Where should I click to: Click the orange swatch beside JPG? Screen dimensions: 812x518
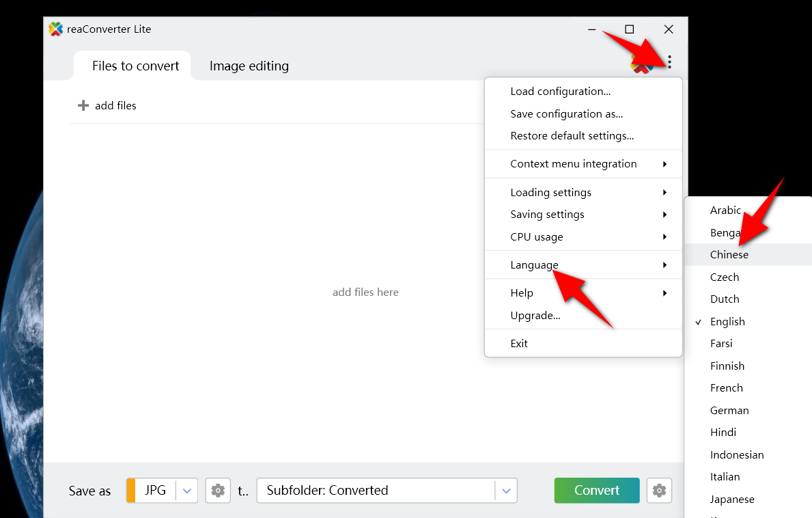130,490
